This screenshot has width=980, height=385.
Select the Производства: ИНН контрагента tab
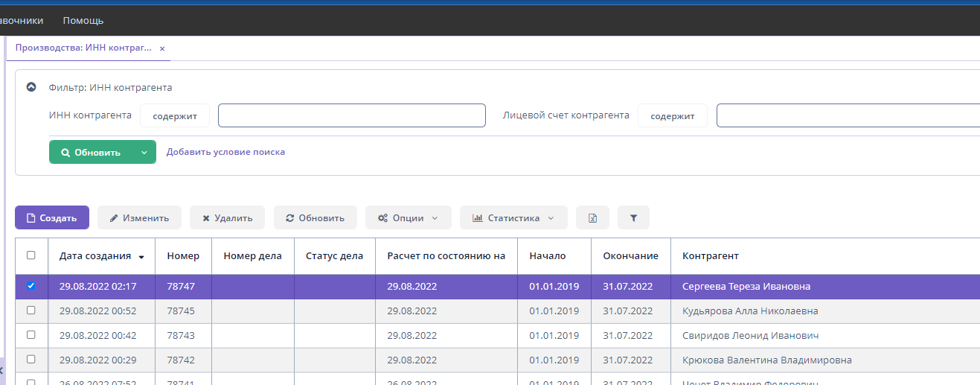tap(83, 48)
